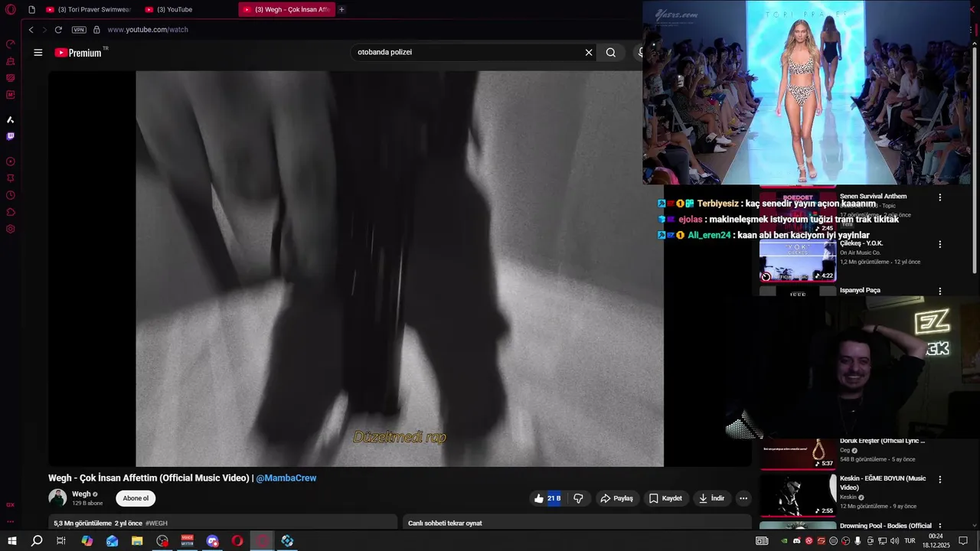
Task: Click the #WEGH hashtag
Action: [x=156, y=523]
